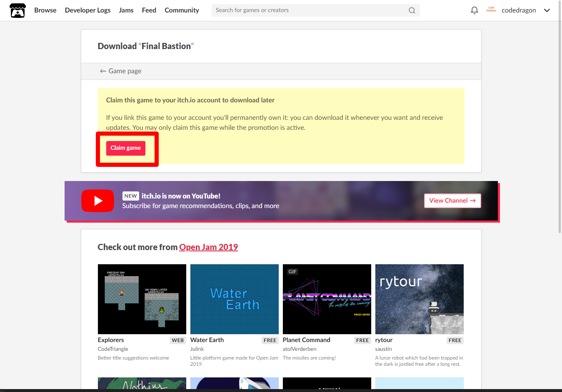This screenshot has height=392, width=562.
Task: Click the NEW badge in YouTube banner
Action: coord(130,196)
